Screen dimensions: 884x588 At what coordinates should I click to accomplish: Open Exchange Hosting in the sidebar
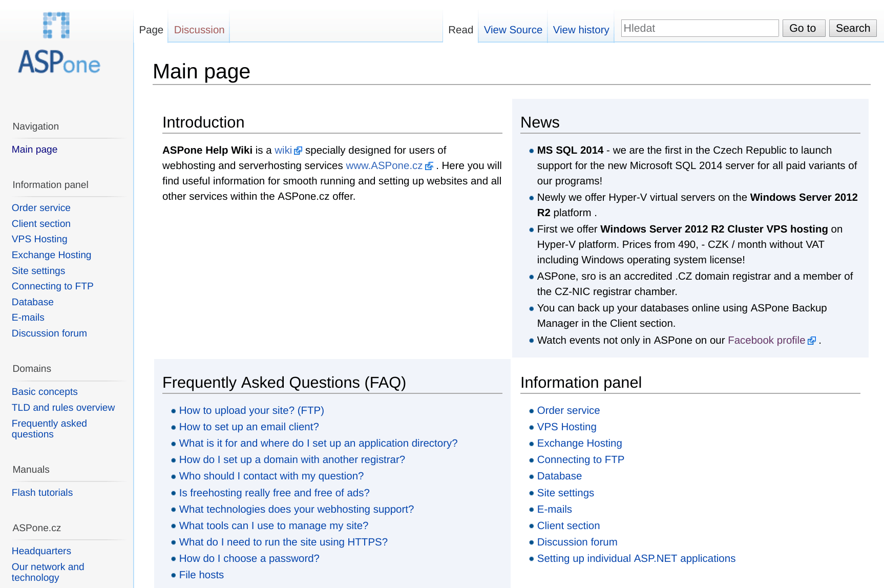(x=51, y=255)
